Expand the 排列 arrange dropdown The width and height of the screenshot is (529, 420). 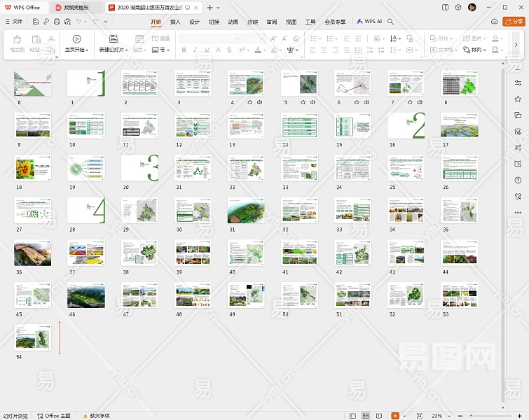tap(479, 50)
